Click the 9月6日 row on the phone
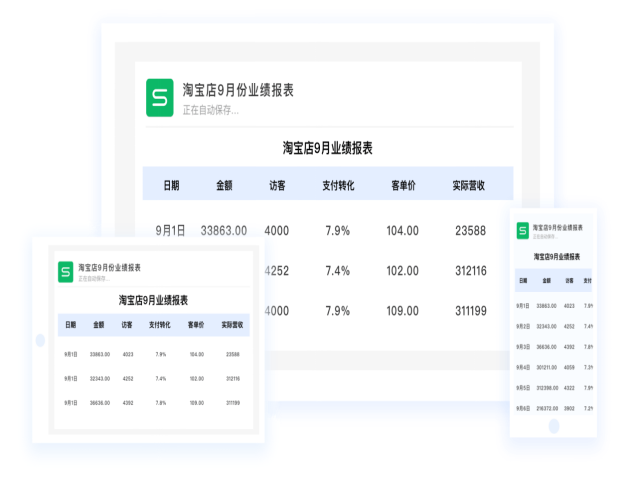The image size is (639, 485). [x=522, y=409]
